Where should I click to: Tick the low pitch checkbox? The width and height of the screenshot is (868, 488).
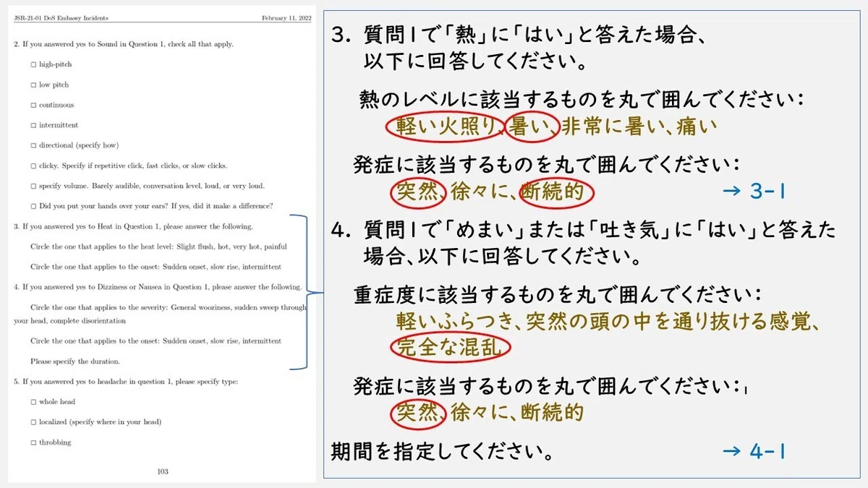click(x=33, y=85)
